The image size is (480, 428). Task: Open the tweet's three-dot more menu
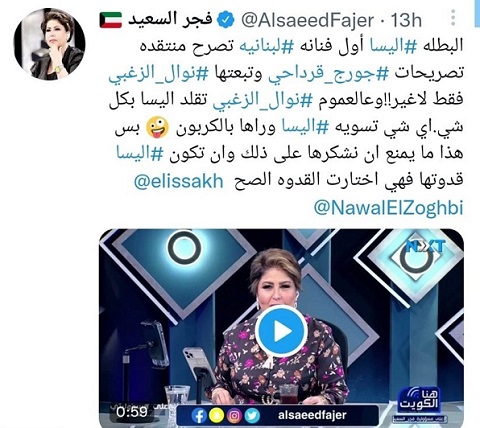pos(453,18)
